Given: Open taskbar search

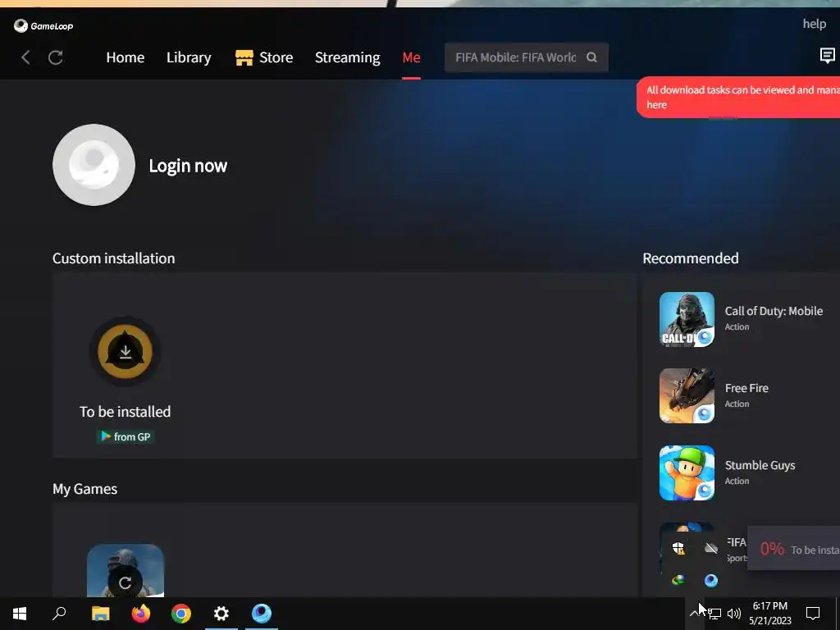Looking at the screenshot, I should (x=59, y=614).
